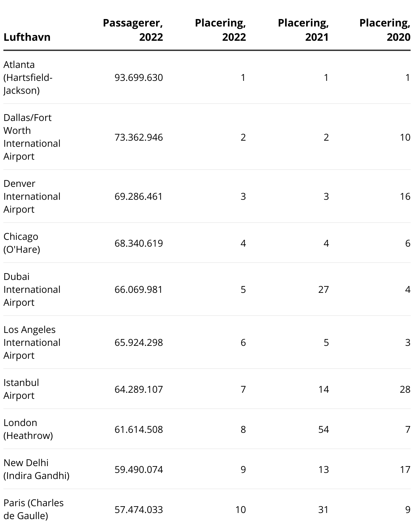Select the London (Heathrow) airport cell
The image size is (414, 532).
[28, 429]
